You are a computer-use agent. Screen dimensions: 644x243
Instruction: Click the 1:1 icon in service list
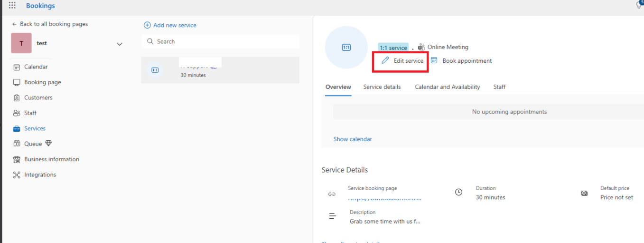tap(155, 70)
